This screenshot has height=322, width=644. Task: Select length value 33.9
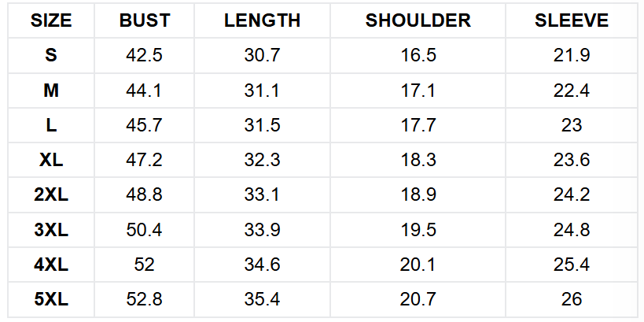click(262, 230)
